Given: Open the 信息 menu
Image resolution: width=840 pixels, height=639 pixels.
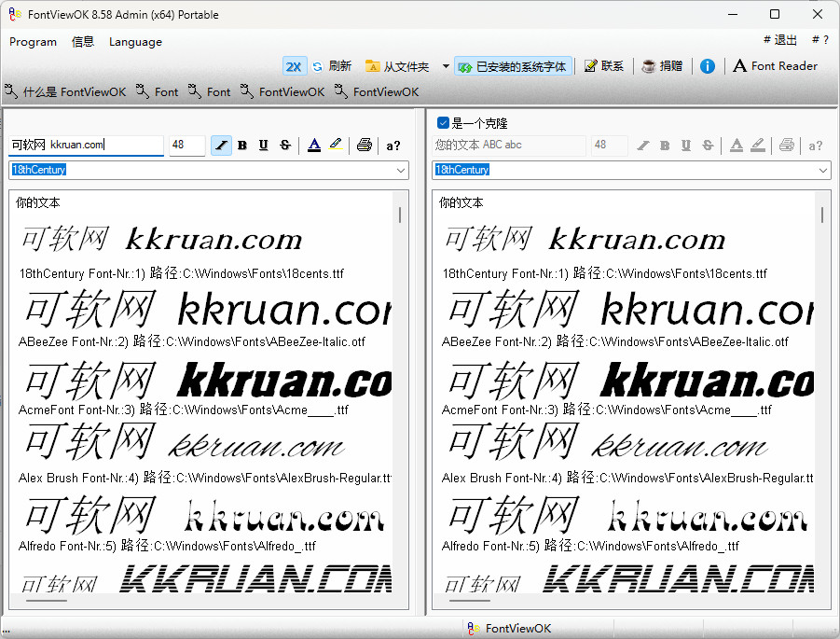Looking at the screenshot, I should pos(82,42).
